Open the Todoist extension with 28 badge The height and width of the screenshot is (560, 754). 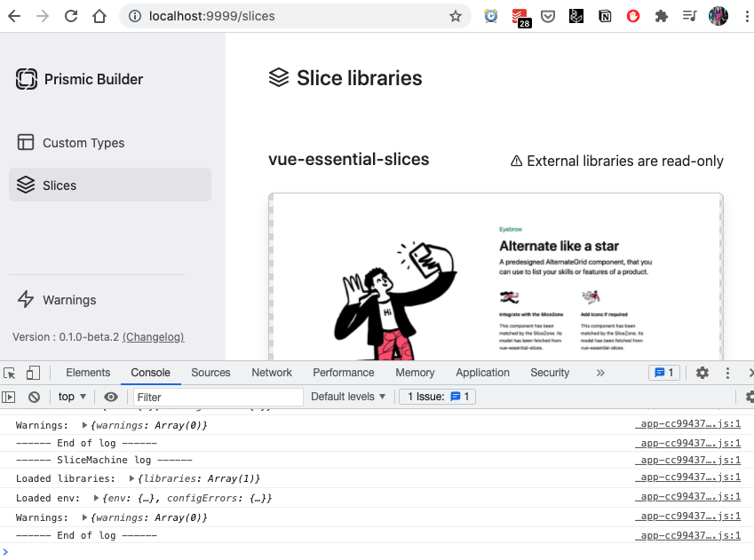(x=520, y=17)
